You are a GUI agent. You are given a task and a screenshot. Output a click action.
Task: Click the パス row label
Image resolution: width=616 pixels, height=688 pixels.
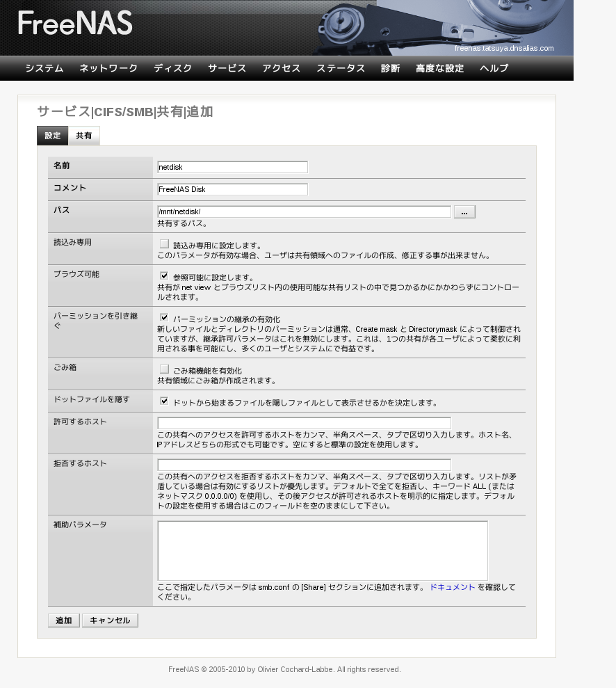click(61, 210)
